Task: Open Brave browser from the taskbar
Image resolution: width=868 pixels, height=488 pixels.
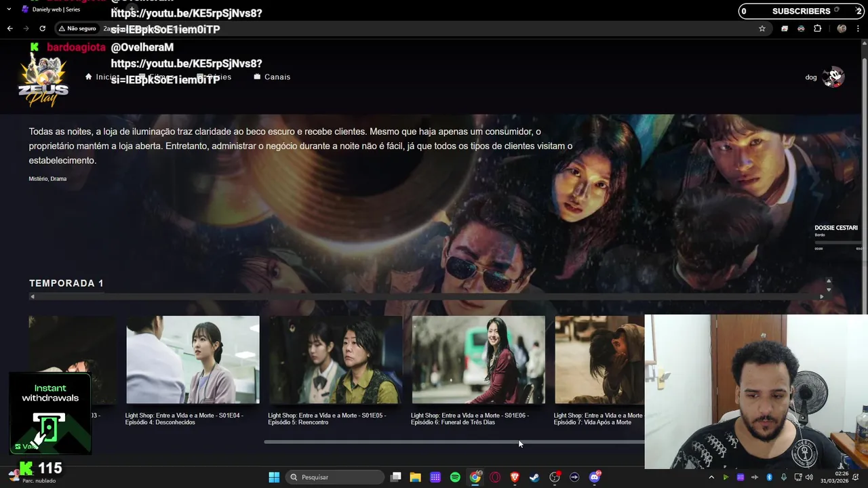Action: (515, 477)
